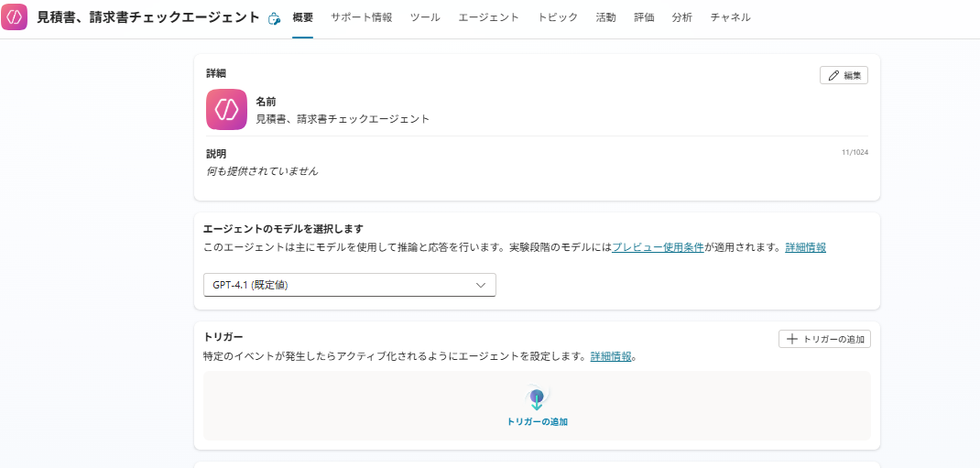The image size is (980, 468).
Task: Open the 活動 tab
Action: point(605,17)
